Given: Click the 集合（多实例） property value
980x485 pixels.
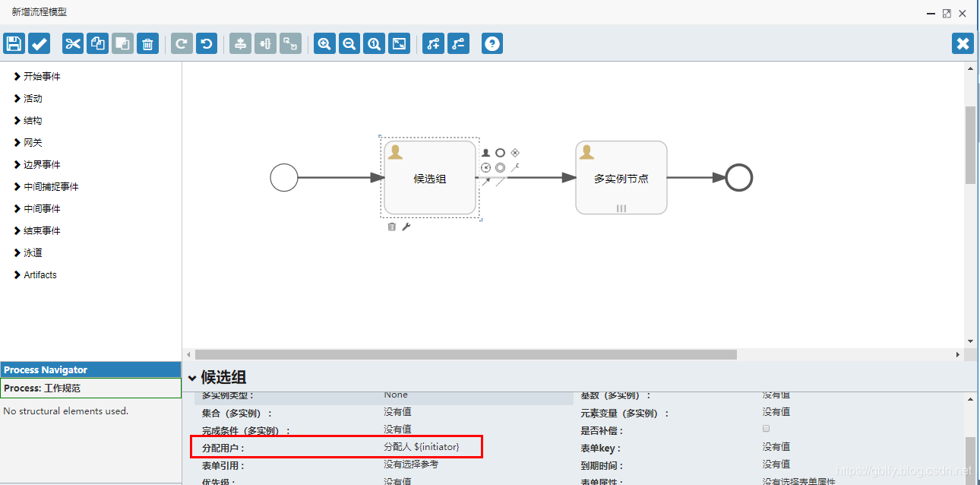Looking at the screenshot, I should coord(397,411).
